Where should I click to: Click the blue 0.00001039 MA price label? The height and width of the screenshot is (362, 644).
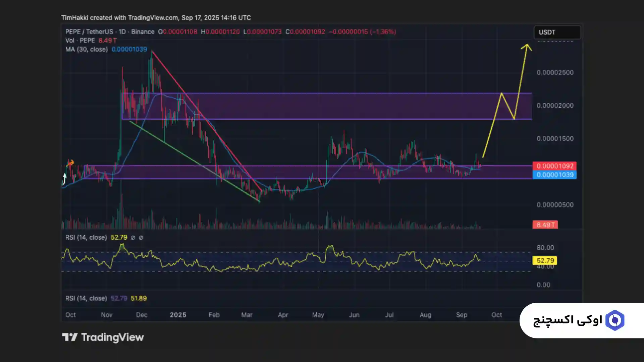[x=554, y=175]
